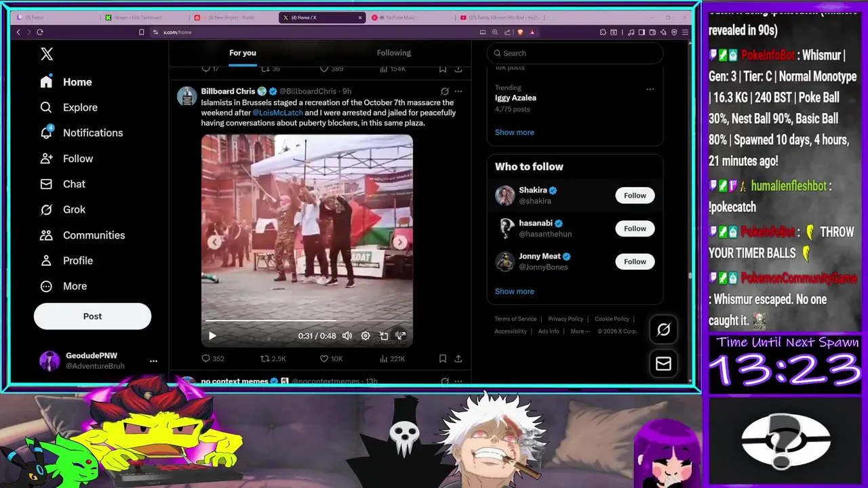
Task: Enable picture-in-picture on the video
Action: point(384,335)
